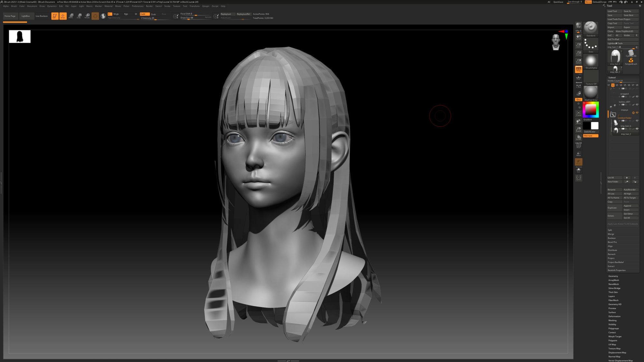The width and height of the screenshot is (644, 362).
Task: Click the white secondary color swatch
Action: click(x=594, y=125)
